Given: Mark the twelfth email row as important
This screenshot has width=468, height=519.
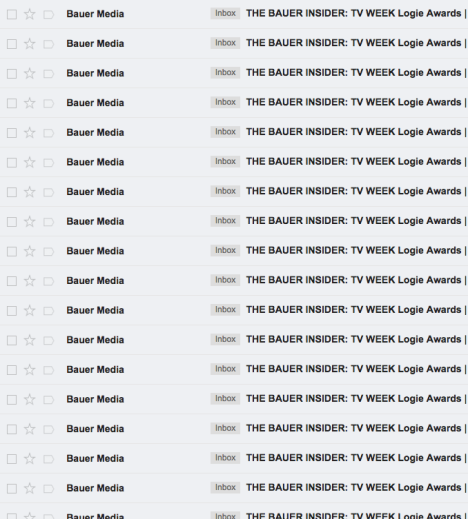Looking at the screenshot, I should click(x=48, y=340).
